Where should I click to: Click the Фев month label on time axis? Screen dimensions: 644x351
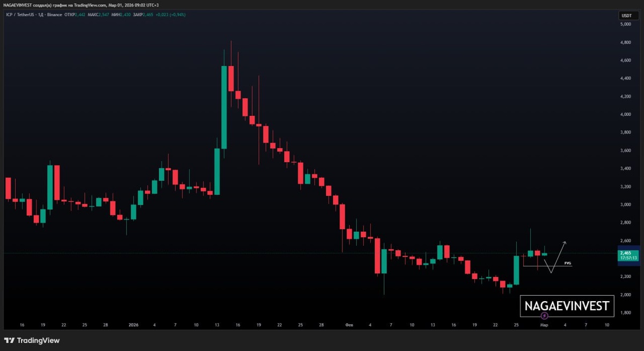[x=349, y=325]
